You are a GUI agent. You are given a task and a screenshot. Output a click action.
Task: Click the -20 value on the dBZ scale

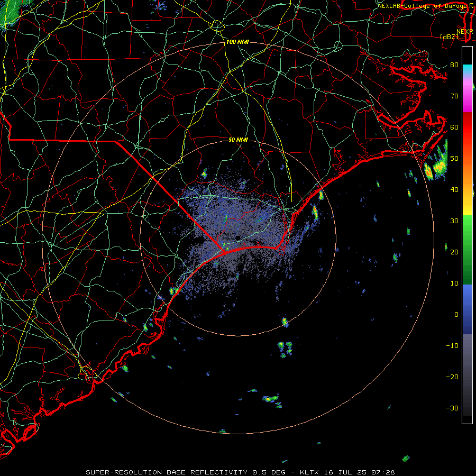[452, 377]
